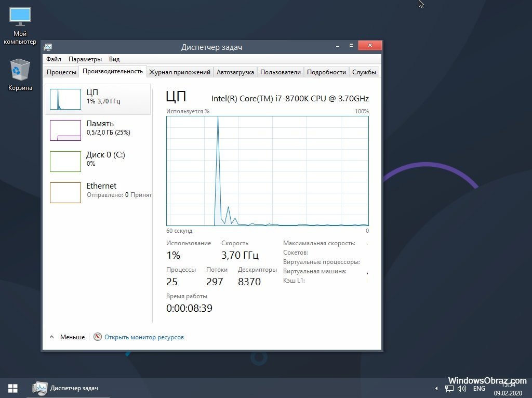The height and width of the screenshot is (398, 532).
Task: Click the volume speaker tray icon
Action: pyautogui.click(x=461, y=389)
